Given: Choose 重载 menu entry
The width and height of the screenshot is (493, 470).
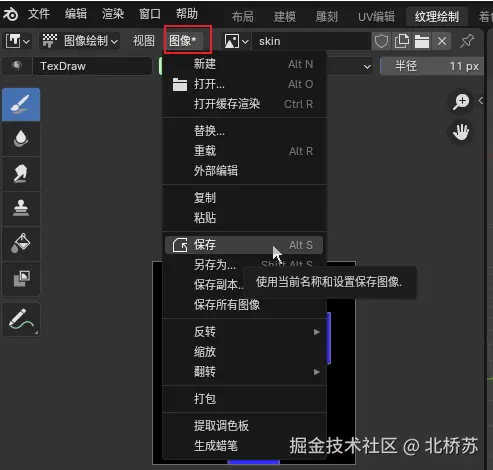Looking at the screenshot, I should coord(244,151).
